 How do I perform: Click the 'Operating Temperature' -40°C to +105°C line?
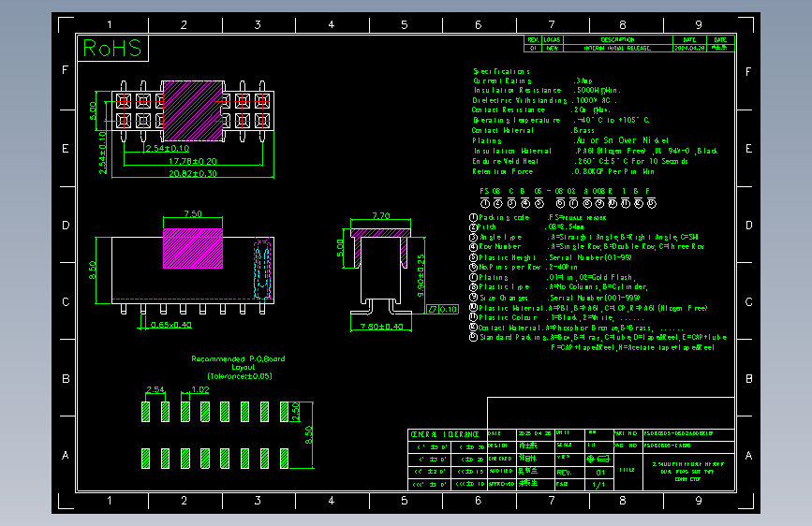click(x=561, y=120)
